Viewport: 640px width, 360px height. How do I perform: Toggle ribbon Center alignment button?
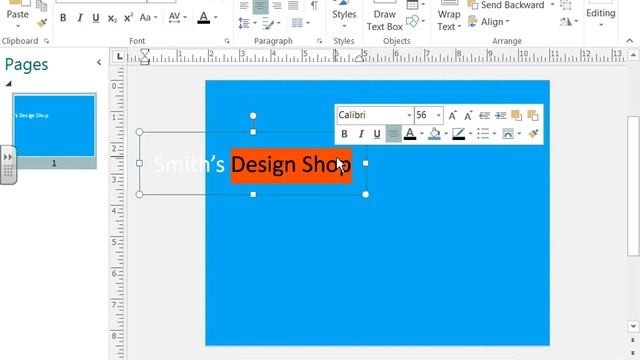point(260,6)
